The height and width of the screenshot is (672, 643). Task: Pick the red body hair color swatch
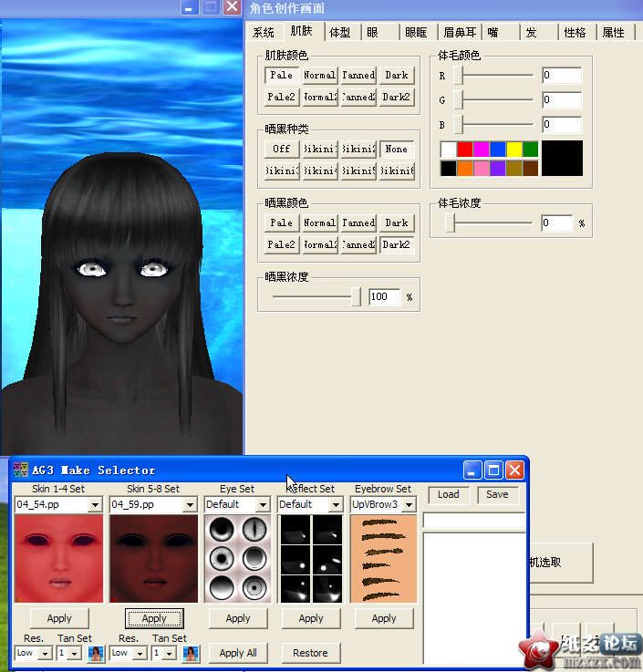[464, 149]
